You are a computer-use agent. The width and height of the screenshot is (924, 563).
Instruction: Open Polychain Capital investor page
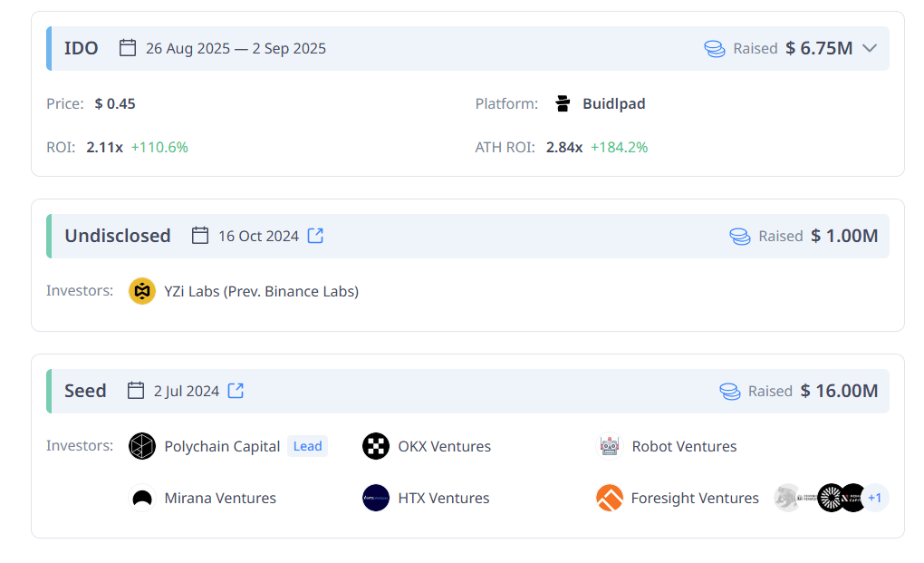pos(222,446)
